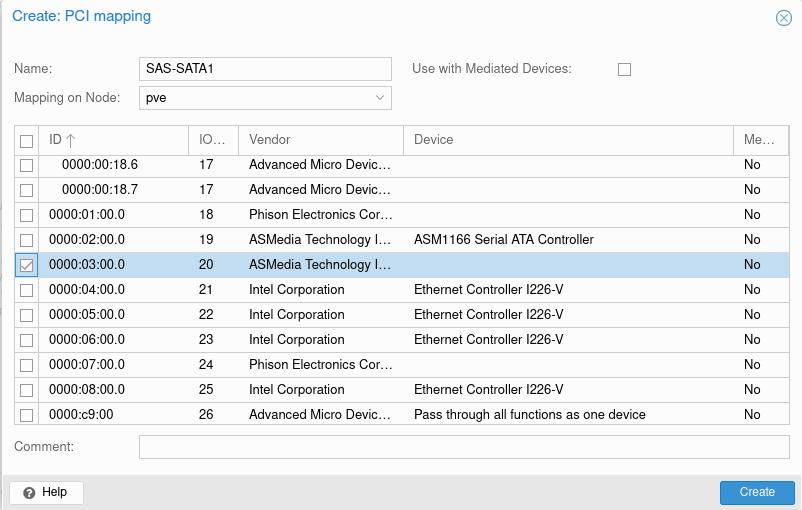
Task: Check the 0000:02:00.0 ASM1166 checkbox
Action: 27,240
